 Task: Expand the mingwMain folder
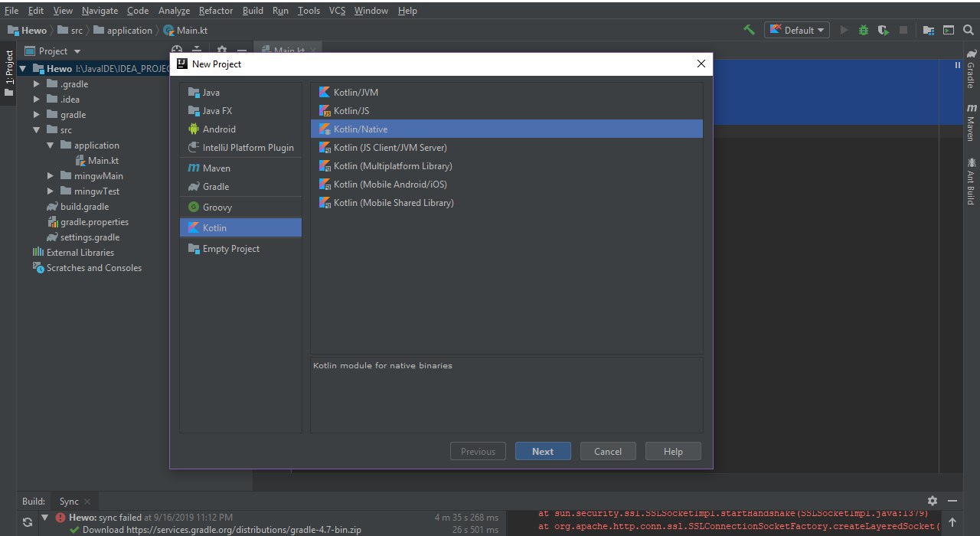point(50,176)
